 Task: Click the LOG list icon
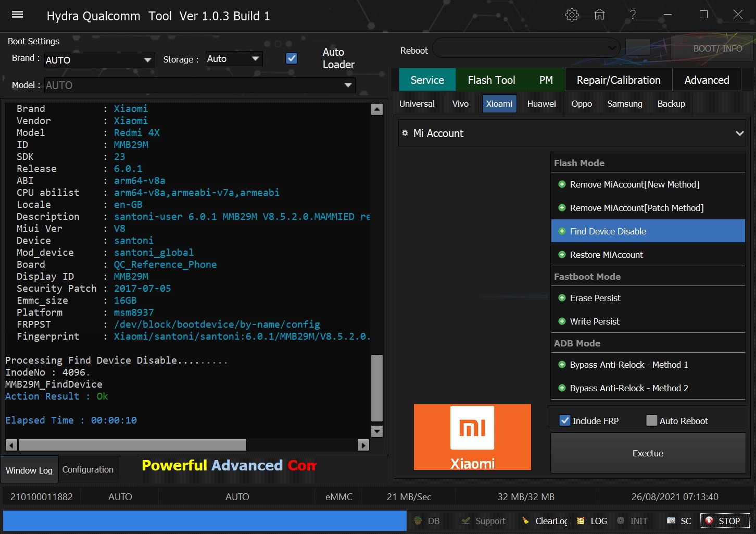tap(581, 520)
